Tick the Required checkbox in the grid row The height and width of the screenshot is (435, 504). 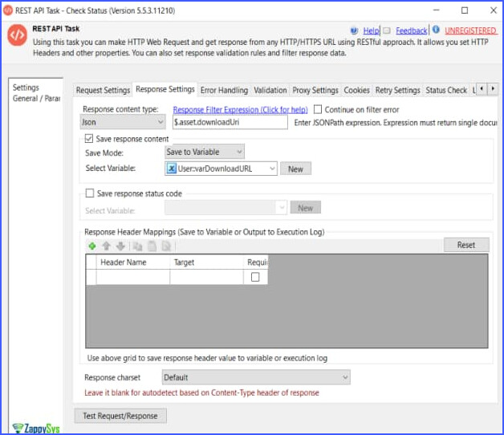click(255, 277)
